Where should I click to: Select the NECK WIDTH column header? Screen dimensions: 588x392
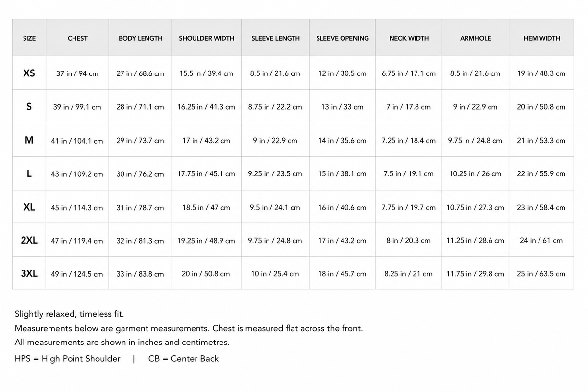point(409,38)
